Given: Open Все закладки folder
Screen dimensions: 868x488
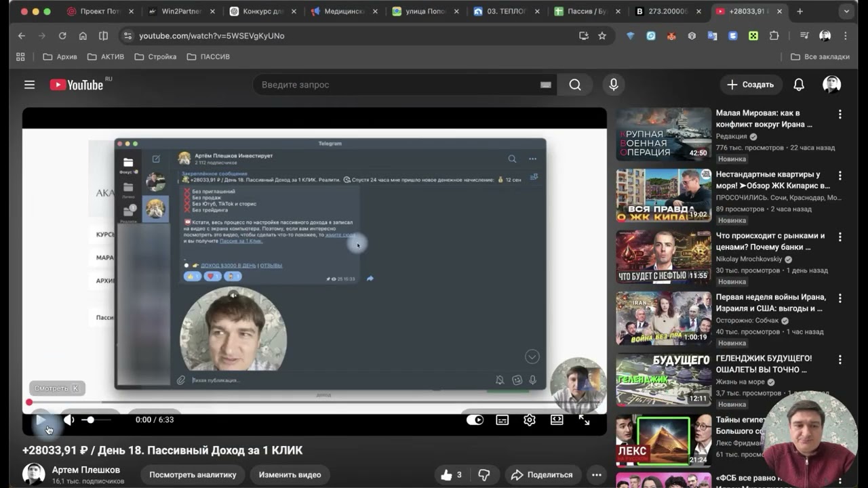Looking at the screenshot, I should click(x=820, y=57).
